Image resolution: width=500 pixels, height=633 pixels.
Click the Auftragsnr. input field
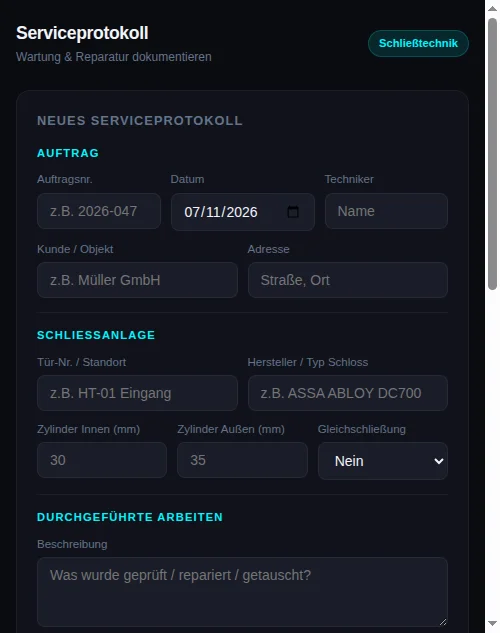(99, 211)
